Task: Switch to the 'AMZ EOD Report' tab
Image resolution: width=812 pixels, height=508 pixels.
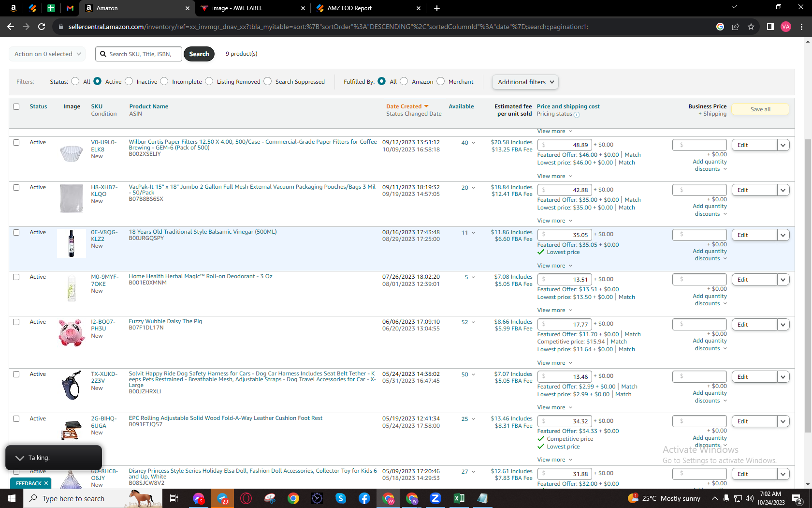Action: point(368,8)
